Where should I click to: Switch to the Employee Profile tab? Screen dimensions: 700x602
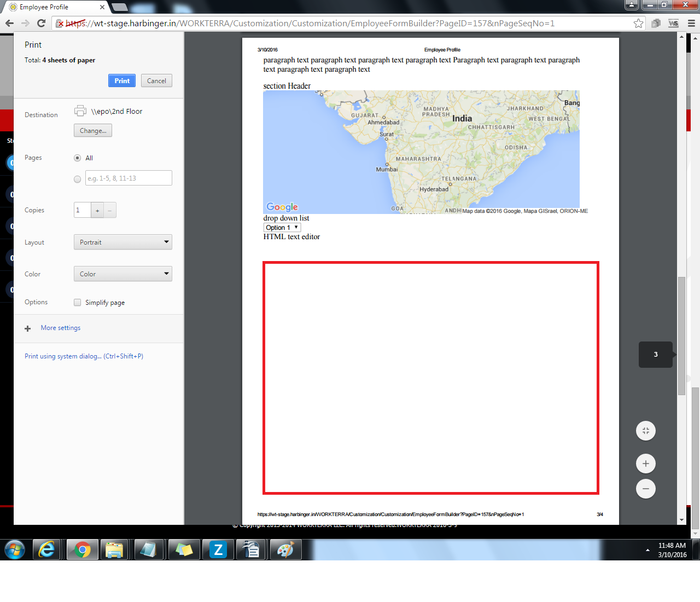[55, 7]
